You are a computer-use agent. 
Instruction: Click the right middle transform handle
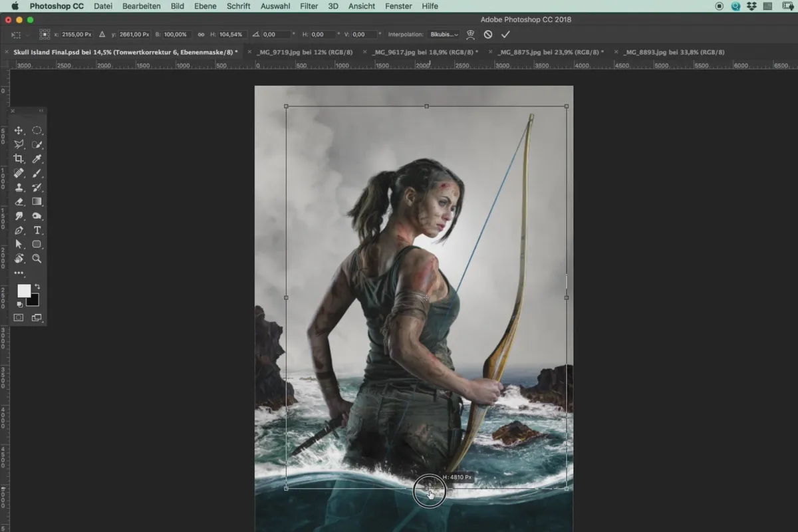(x=567, y=297)
